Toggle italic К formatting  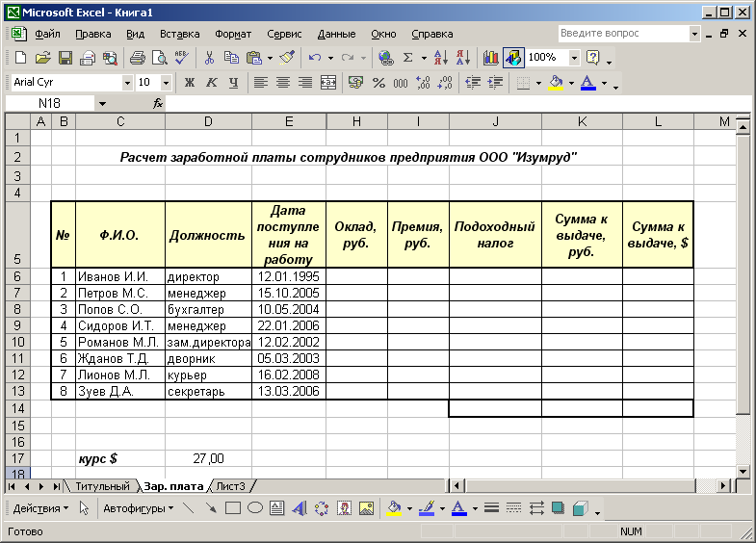click(211, 83)
